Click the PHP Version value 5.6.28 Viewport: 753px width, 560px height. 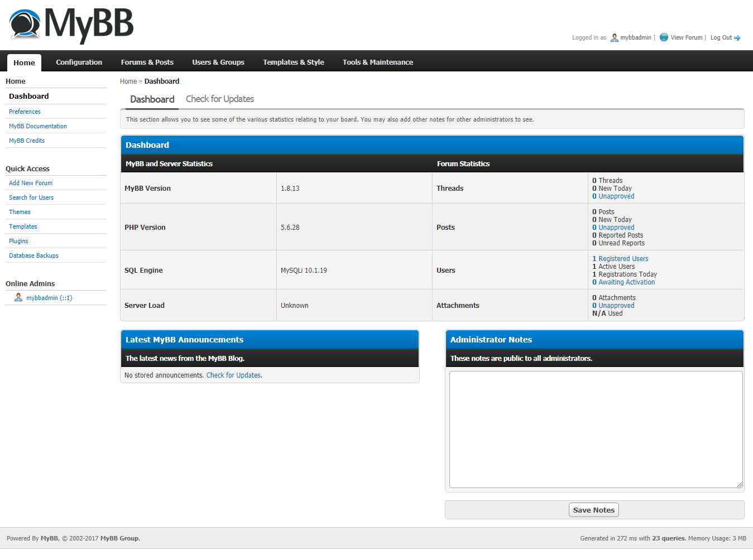tap(290, 228)
